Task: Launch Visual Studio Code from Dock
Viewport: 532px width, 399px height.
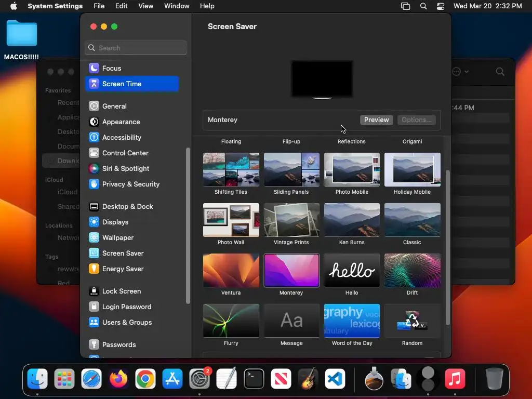Action: [x=335, y=379]
